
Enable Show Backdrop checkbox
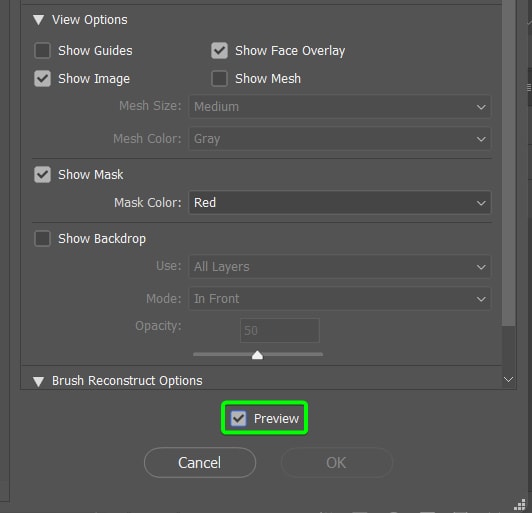point(42,239)
